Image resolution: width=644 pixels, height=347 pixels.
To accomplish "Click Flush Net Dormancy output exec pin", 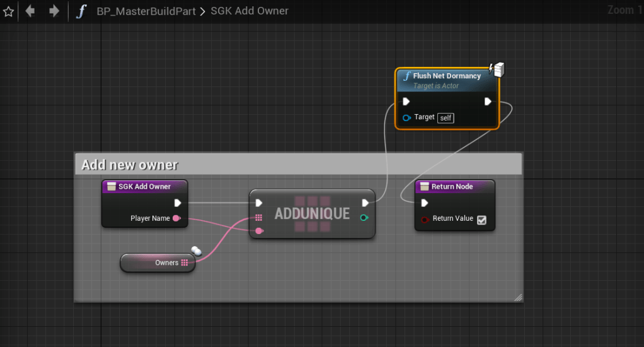I will click(488, 102).
